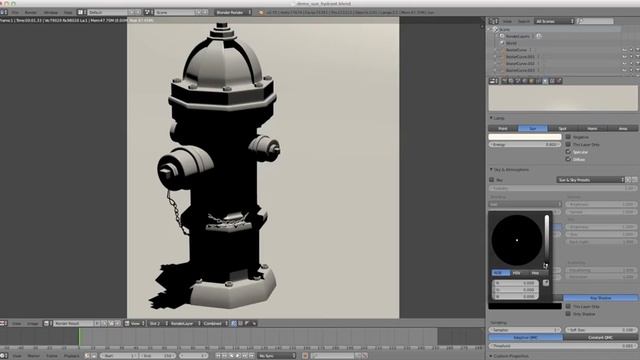This screenshot has height=360, width=640.
Task: Click the Render properties tab icon
Action: pos(504,81)
